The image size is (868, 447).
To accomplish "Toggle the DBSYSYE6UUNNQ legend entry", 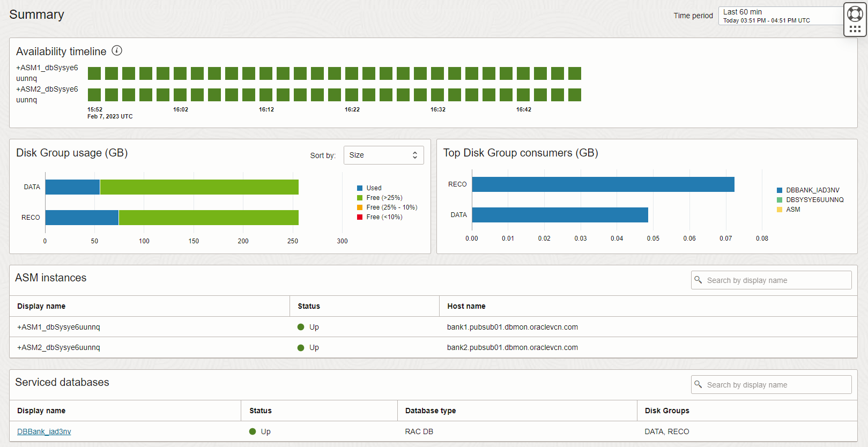I will point(814,200).
